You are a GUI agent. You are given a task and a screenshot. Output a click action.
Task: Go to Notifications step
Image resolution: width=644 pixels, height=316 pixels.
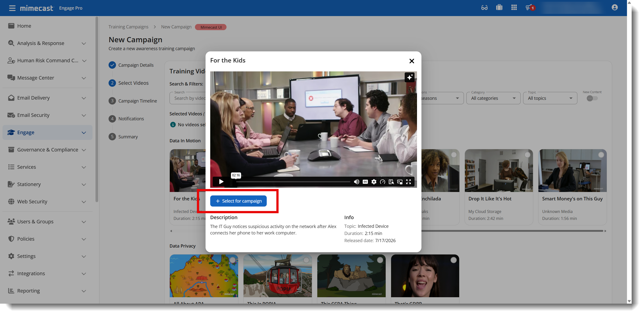126,118
